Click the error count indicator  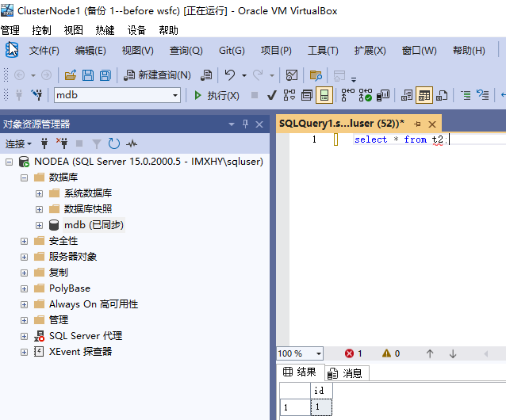point(354,353)
